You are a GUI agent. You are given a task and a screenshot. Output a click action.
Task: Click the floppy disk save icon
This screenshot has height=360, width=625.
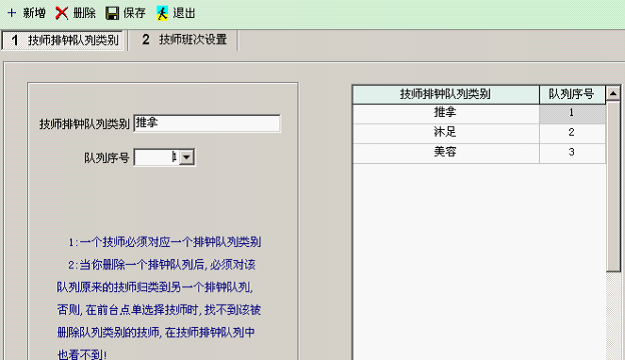112,13
